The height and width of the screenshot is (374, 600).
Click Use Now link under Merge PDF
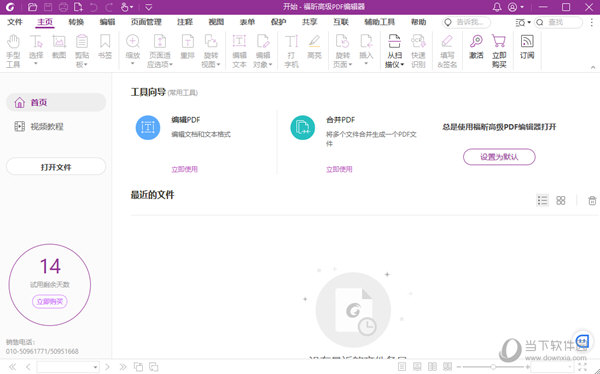[x=339, y=169]
